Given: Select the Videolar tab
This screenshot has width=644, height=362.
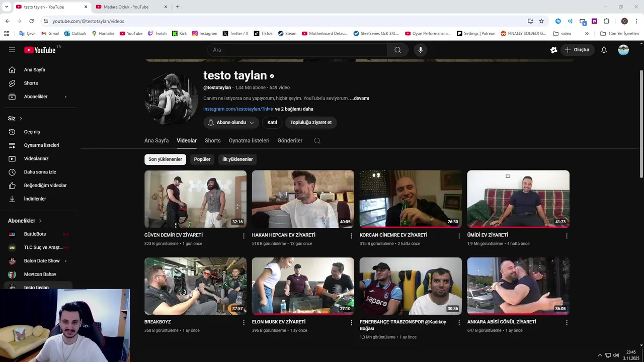Looking at the screenshot, I should [187, 141].
